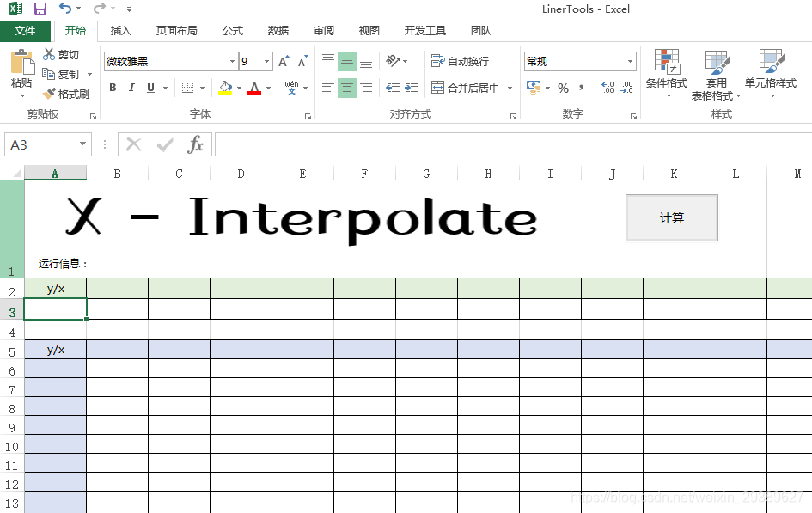Screen dimensions: 812x513
Task: Apply cell borders icon
Action: coord(188,88)
